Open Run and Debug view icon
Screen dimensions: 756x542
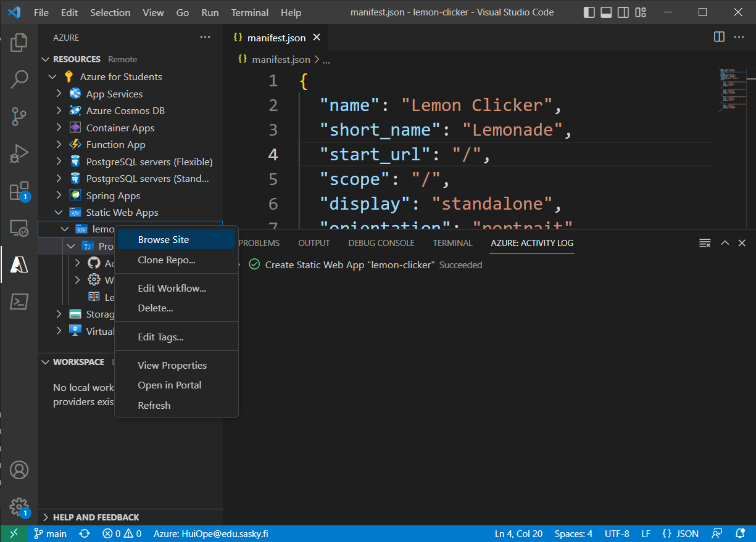(x=19, y=154)
